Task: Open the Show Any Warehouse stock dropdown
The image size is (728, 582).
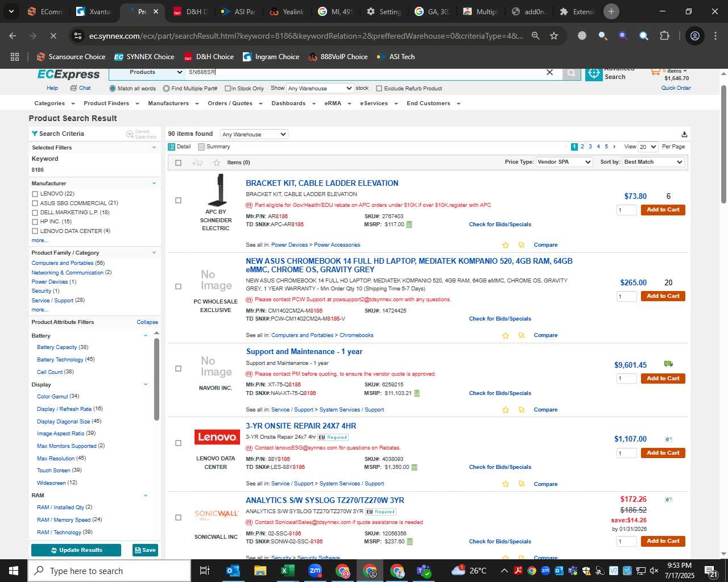Action: (320, 88)
